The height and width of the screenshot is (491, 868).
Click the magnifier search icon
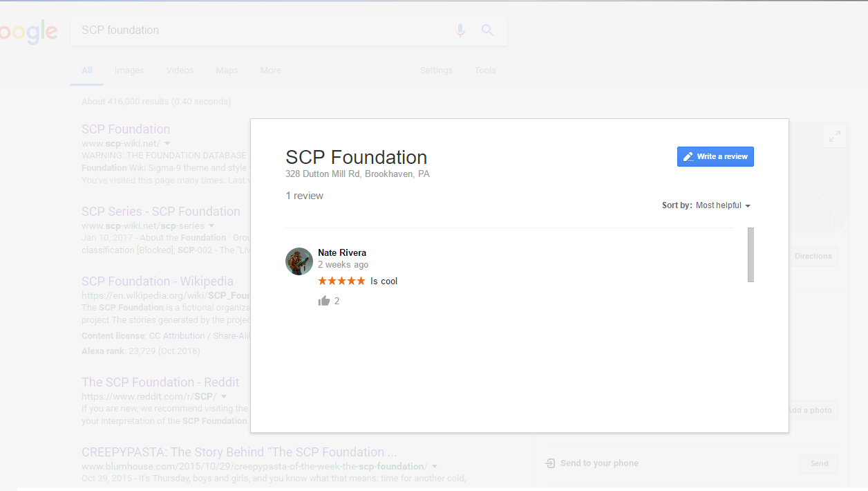coord(488,30)
